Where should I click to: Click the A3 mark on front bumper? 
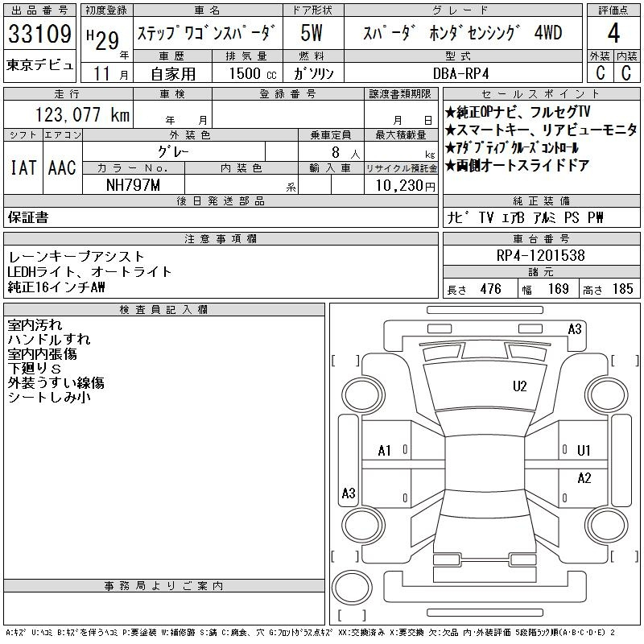click(575, 329)
